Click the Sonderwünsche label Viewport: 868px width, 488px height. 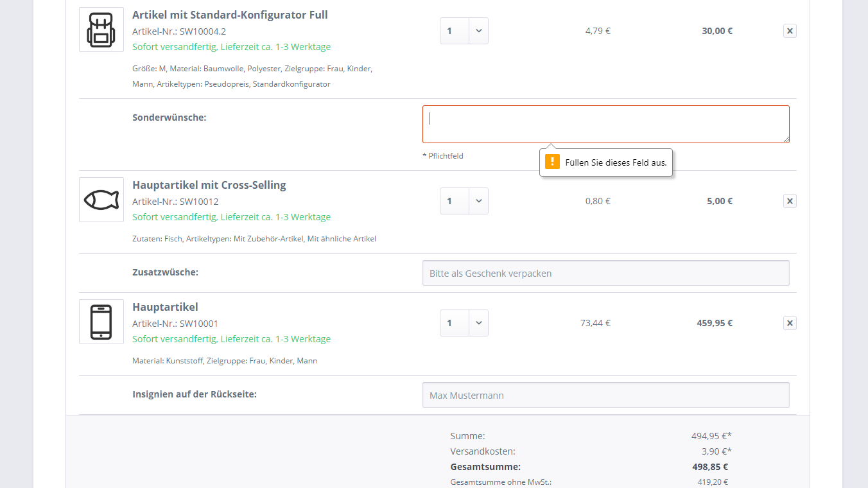[x=169, y=118]
